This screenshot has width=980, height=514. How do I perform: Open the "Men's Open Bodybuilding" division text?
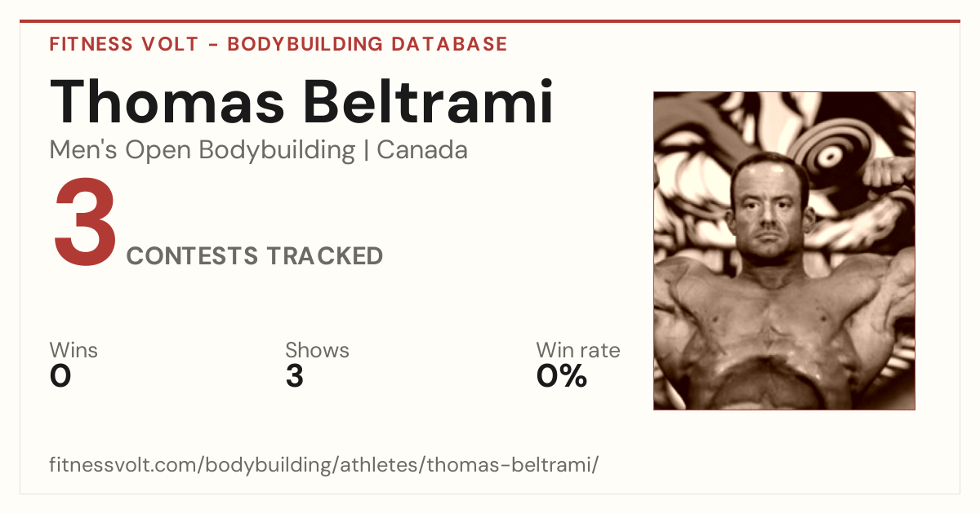[203, 150]
